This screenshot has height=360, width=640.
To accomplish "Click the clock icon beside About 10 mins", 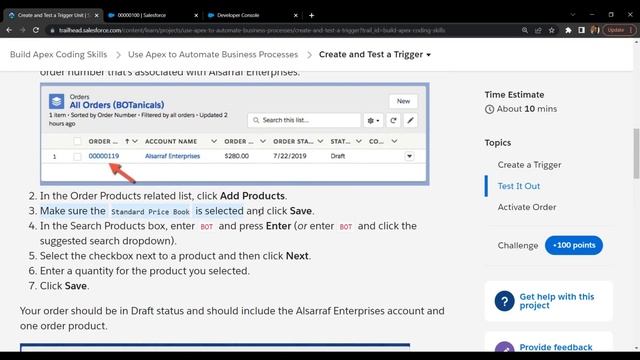I will coord(489,109).
